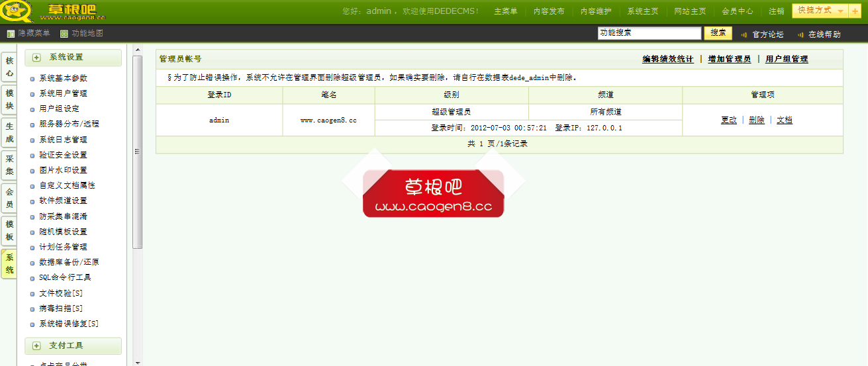Screen dimensions: 868x366
Task: Open 随机模板设置 in the sidebar
Action: point(63,232)
